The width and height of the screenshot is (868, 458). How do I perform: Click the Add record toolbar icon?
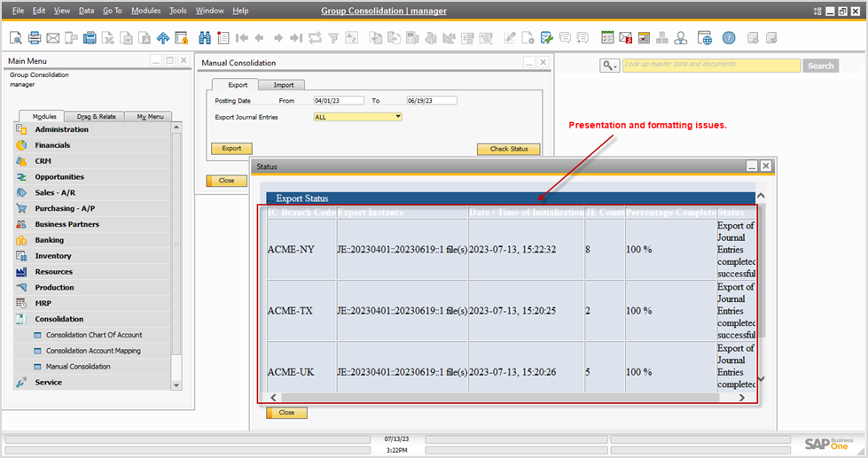(223, 38)
